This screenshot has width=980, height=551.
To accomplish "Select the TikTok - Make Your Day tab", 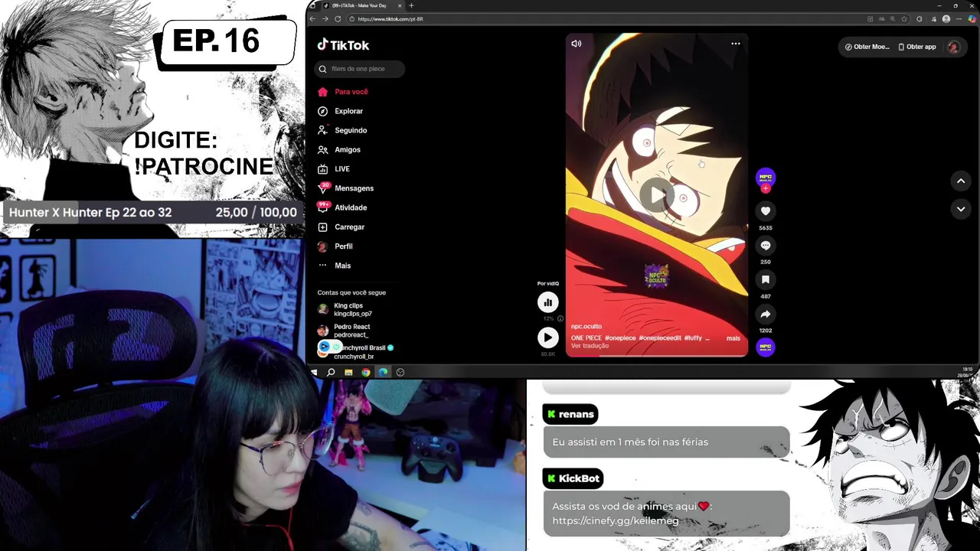I will 361,5.
